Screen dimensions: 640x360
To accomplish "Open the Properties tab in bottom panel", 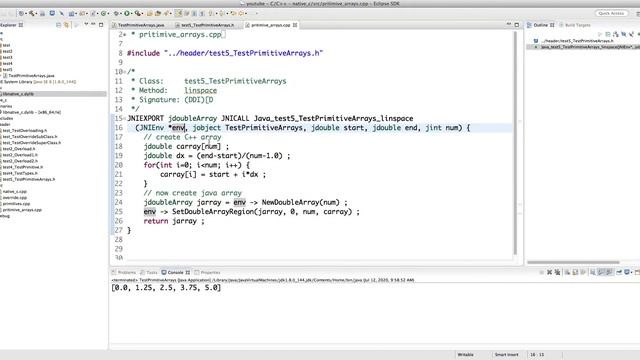I will 208,272.
